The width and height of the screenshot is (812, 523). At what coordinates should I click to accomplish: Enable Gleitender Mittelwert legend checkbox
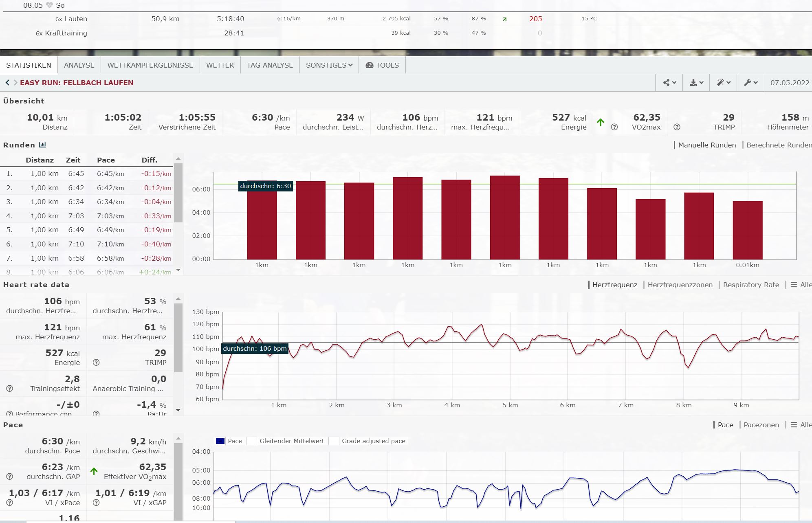[252, 441]
